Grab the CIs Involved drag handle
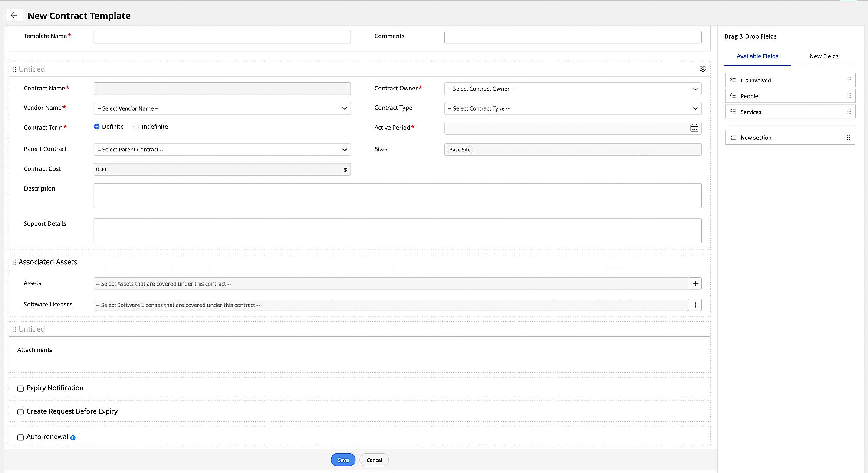Image resolution: width=868 pixels, height=473 pixels. (x=848, y=80)
